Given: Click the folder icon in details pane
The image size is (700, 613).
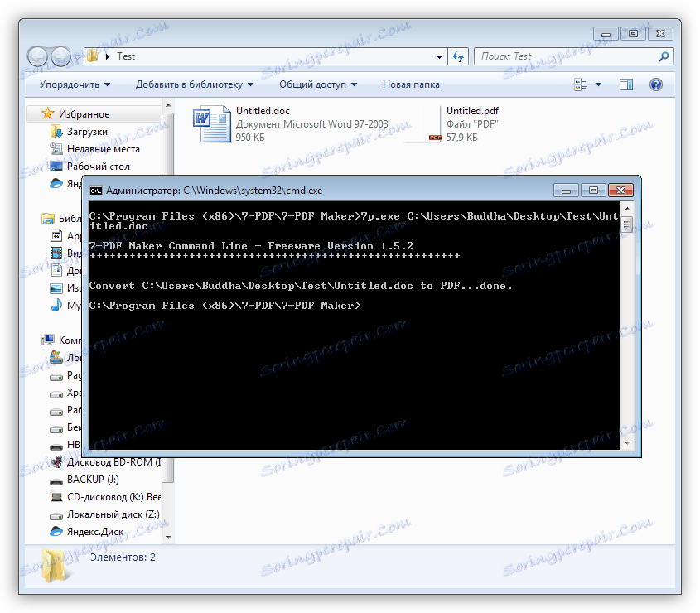Looking at the screenshot, I should tap(55, 565).
